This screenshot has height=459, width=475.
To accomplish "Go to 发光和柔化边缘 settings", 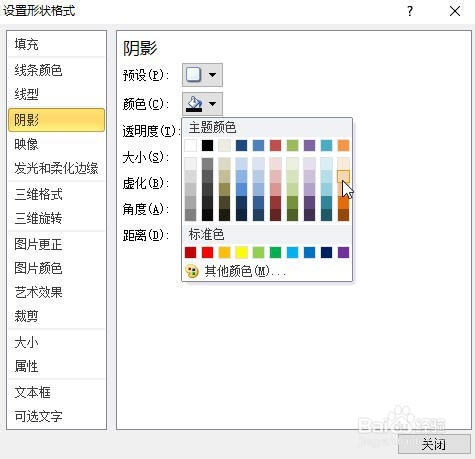I will click(56, 168).
